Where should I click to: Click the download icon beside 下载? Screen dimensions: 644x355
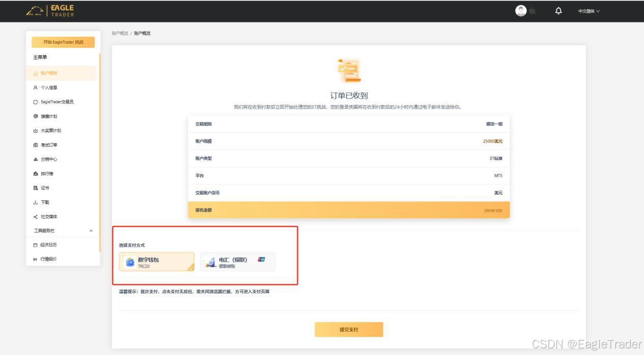(x=36, y=202)
